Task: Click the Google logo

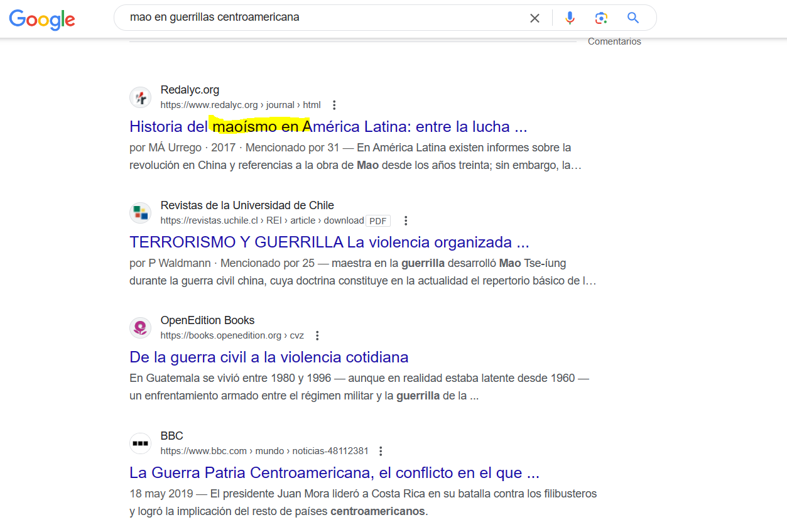Action: pos(42,19)
